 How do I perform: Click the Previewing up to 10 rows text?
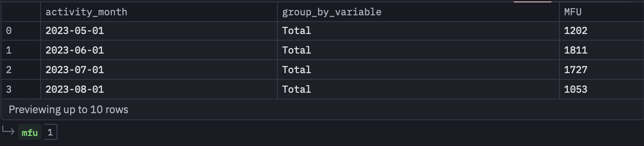pyautogui.click(x=68, y=110)
